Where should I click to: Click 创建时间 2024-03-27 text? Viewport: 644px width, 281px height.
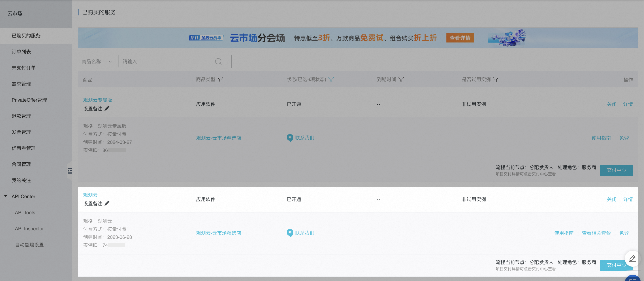pyautogui.click(x=107, y=142)
